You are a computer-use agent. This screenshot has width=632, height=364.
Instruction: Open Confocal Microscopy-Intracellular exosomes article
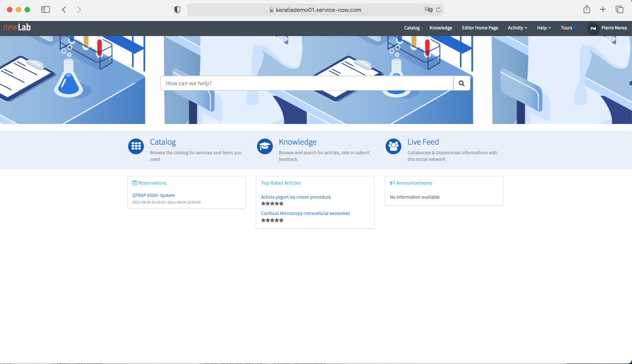click(305, 213)
